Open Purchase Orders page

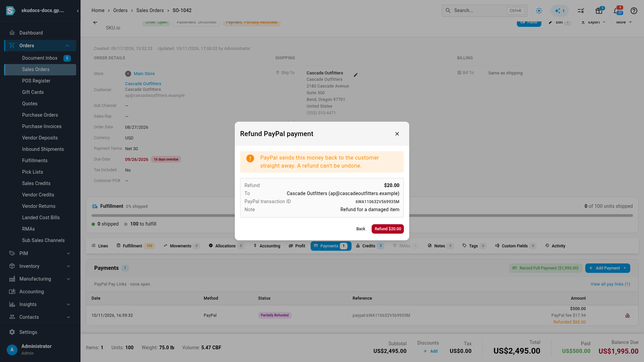click(x=40, y=115)
